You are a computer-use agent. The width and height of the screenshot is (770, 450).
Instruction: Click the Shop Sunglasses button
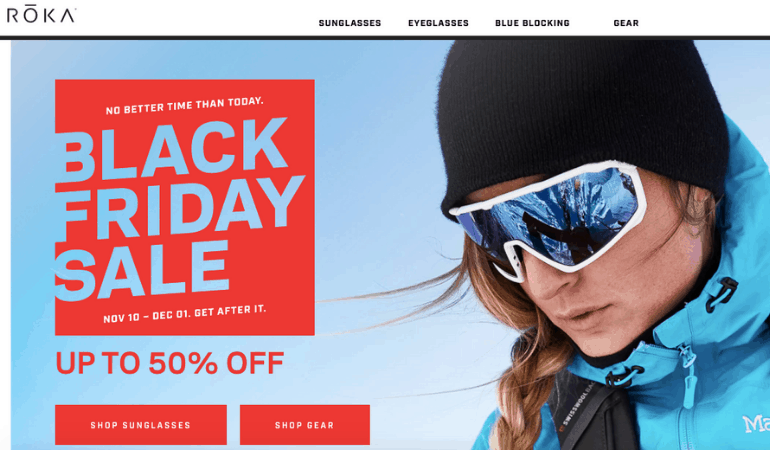click(141, 425)
